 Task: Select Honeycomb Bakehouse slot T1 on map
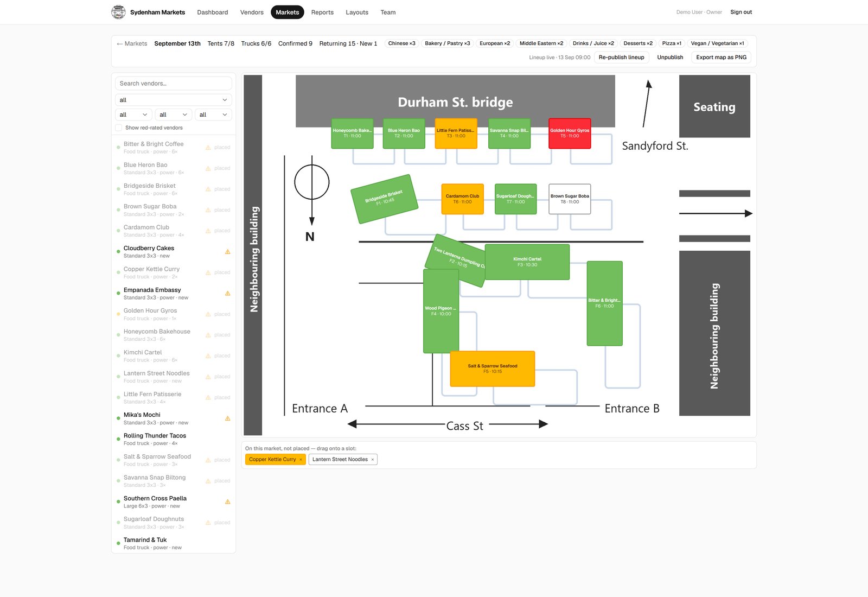[353, 134]
